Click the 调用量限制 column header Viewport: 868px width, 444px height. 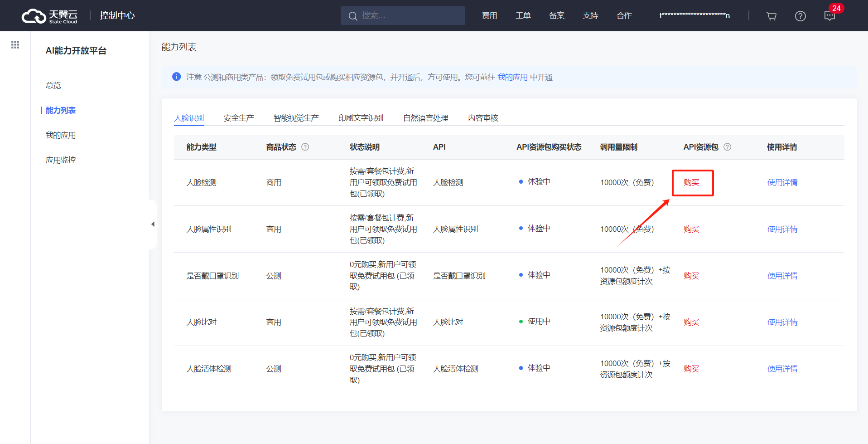(x=618, y=147)
